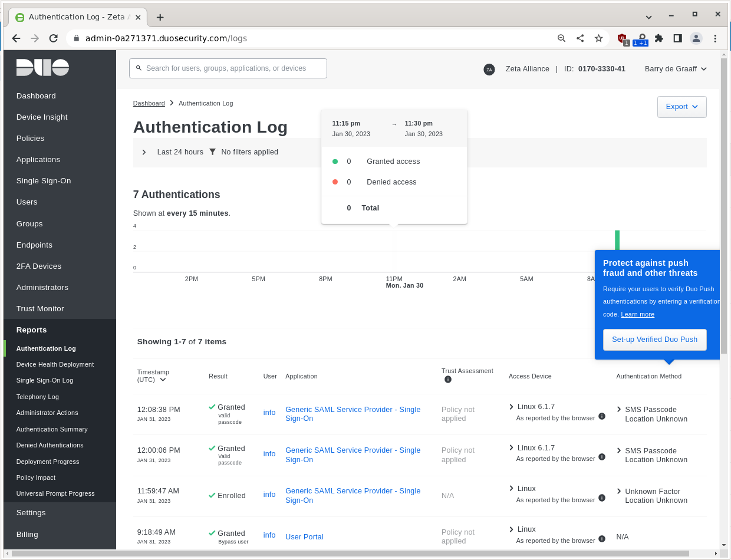Viewport: 731px width, 560px height.
Task: Bookmark page with star icon
Action: [599, 38]
